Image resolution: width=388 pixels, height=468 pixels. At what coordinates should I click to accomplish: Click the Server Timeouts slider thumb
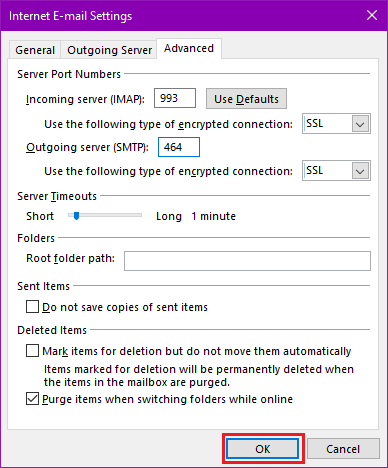click(x=76, y=216)
